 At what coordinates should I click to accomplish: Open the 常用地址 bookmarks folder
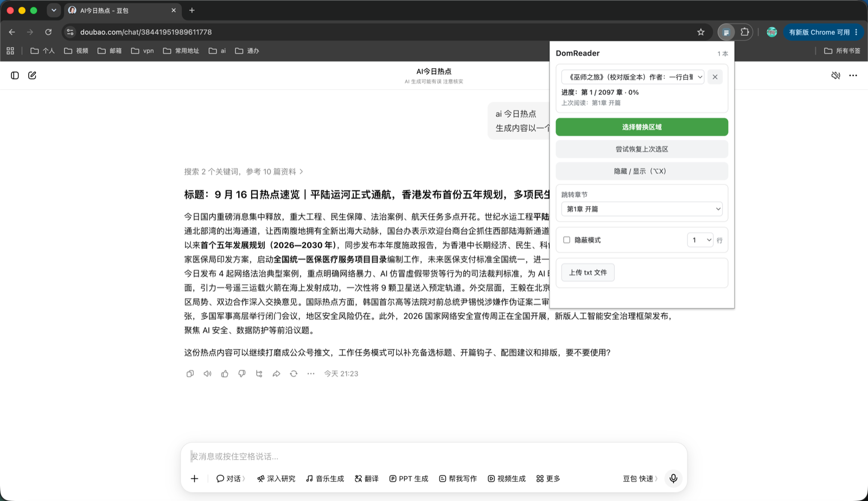point(181,51)
